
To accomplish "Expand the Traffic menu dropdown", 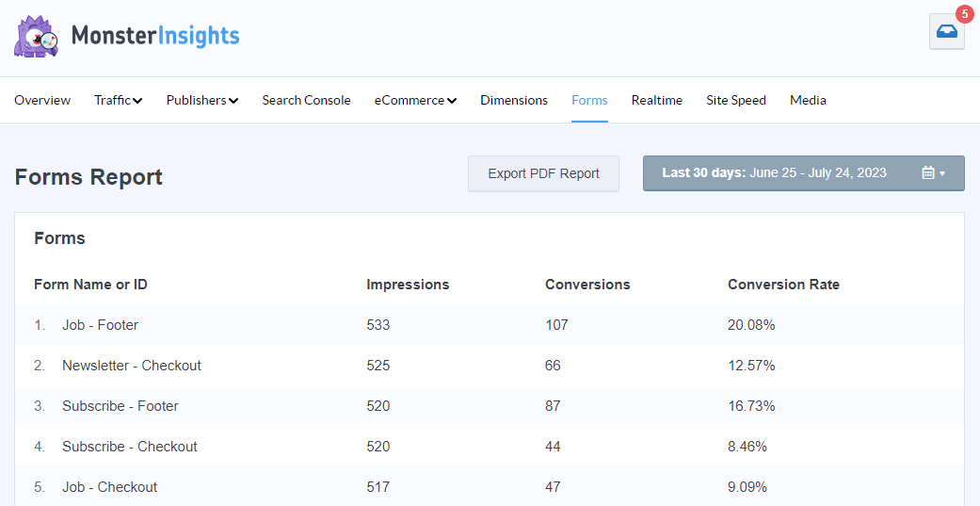I will 118,100.
